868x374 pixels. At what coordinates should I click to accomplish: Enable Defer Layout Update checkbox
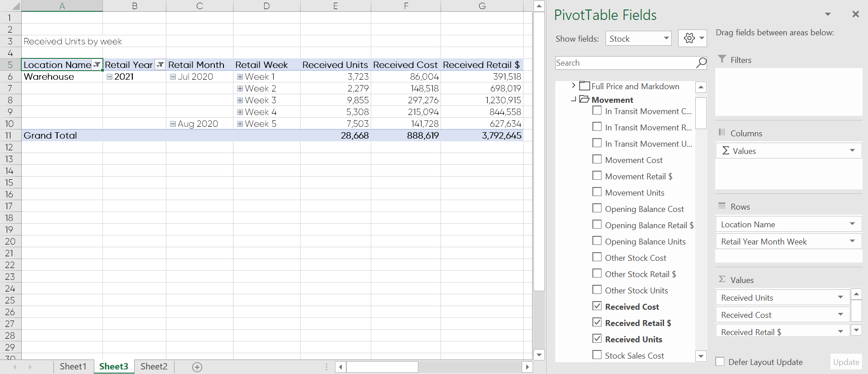click(720, 362)
